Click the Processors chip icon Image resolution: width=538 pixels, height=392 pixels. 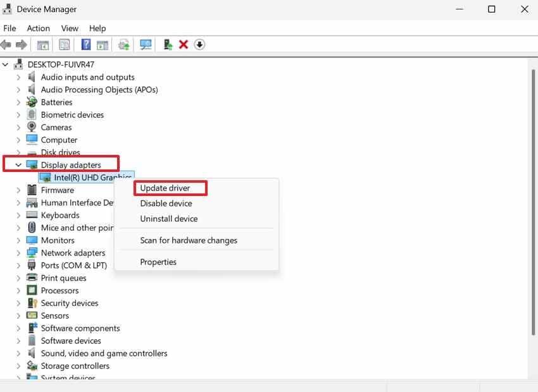(x=32, y=290)
